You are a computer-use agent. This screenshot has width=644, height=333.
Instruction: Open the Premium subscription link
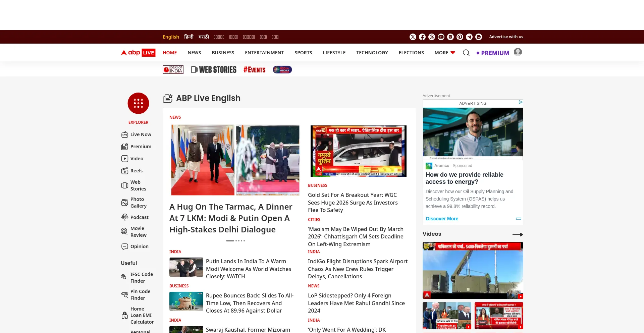(x=492, y=53)
